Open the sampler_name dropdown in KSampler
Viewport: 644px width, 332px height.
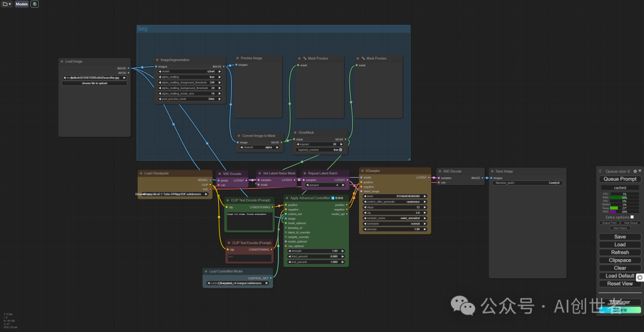coord(394,219)
